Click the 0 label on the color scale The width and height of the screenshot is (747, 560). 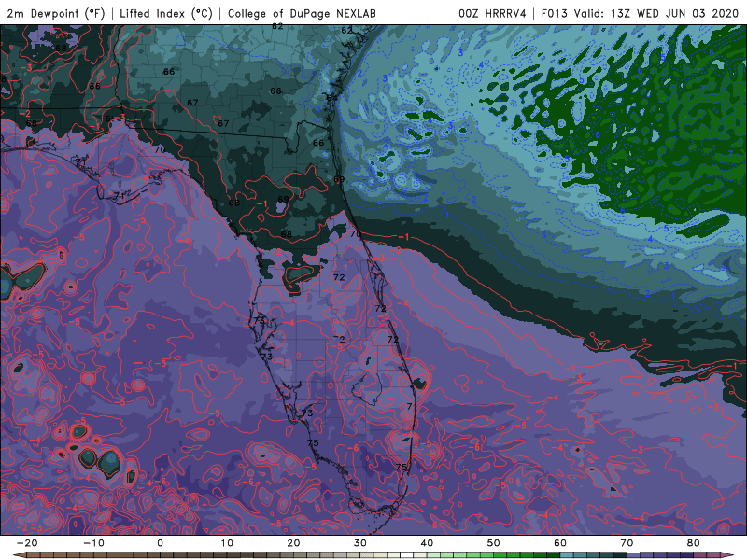160,543
